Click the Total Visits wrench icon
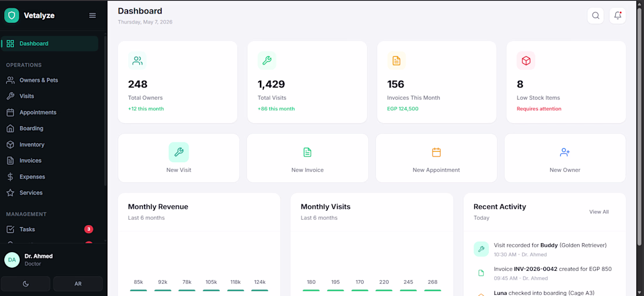Image resolution: width=644 pixels, height=296 pixels. 267,61
